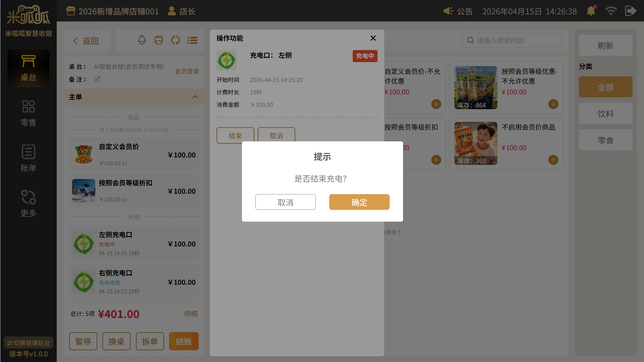Close the 操作功能 panel
This screenshot has width=644, height=362.
tap(373, 38)
